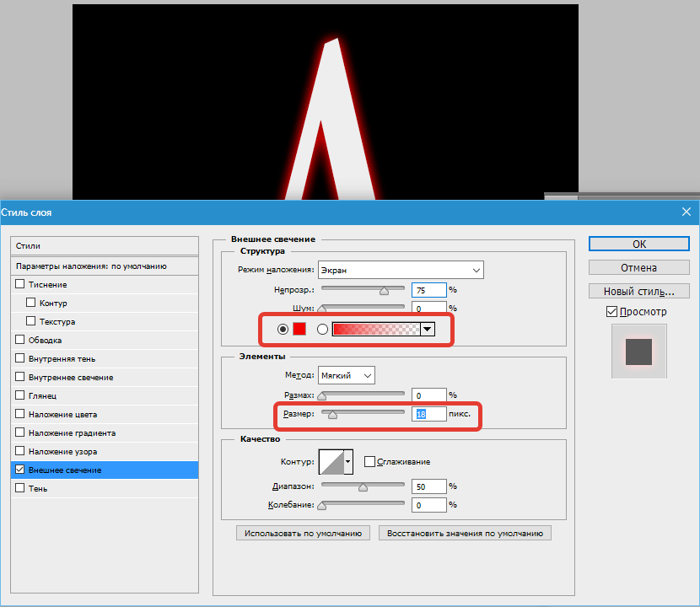Image resolution: width=700 pixels, height=607 pixels.
Task: Click the Размер value input field
Action: coord(428,415)
